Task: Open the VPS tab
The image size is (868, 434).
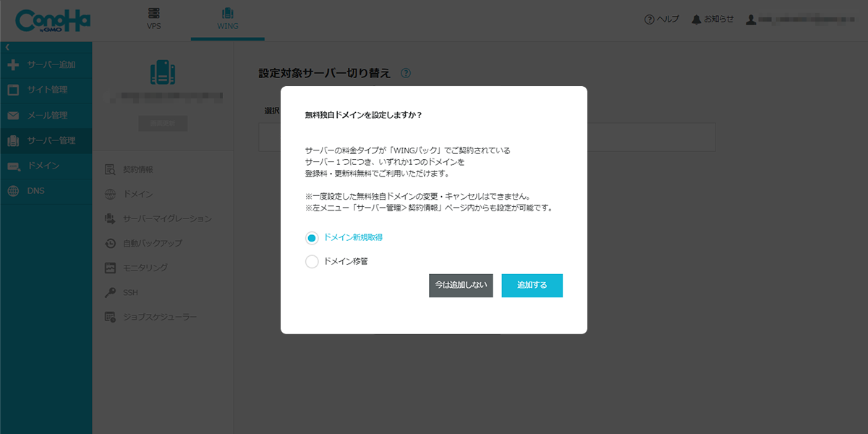Action: click(153, 20)
